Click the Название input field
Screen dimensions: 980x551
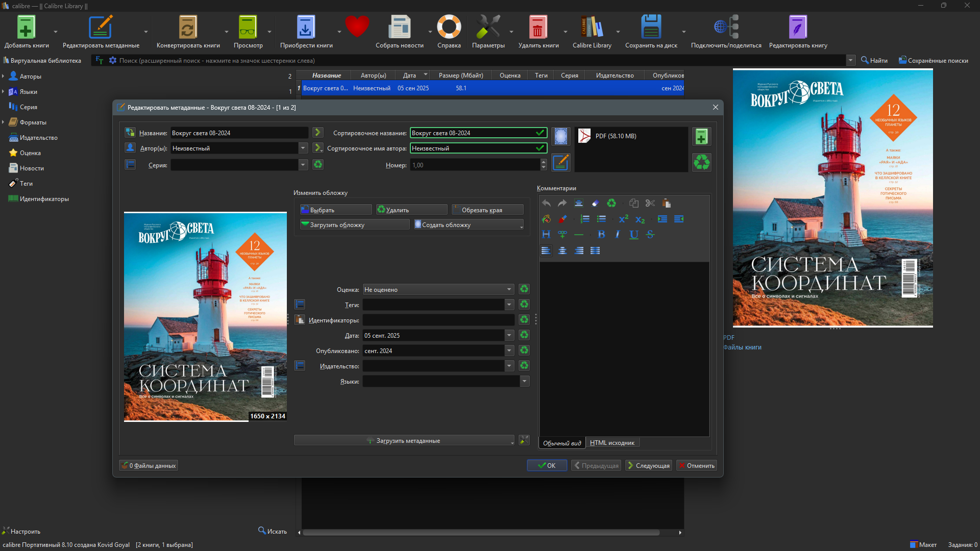click(239, 133)
